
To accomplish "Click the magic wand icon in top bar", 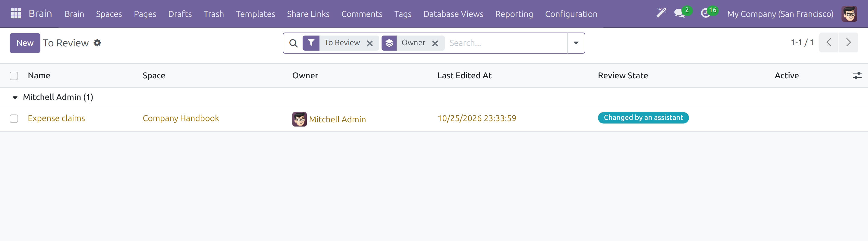I will pos(661,13).
